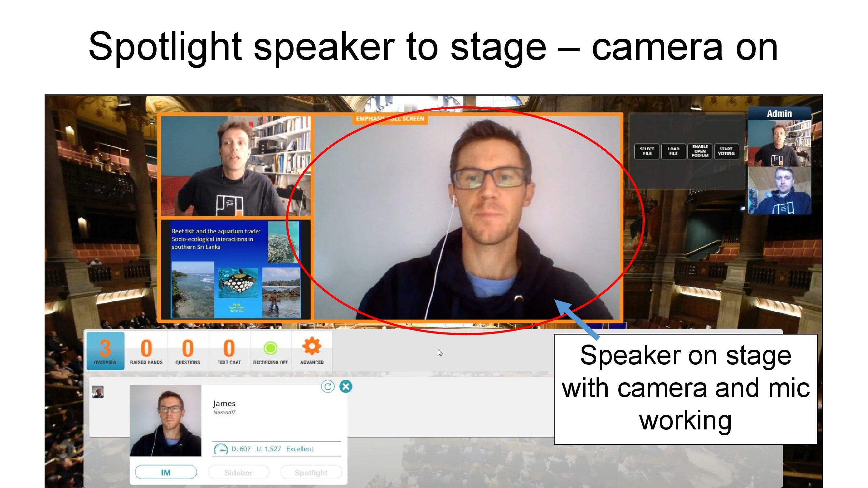Select second admin webcam thumbnail
The image size is (868, 488).
click(x=779, y=191)
